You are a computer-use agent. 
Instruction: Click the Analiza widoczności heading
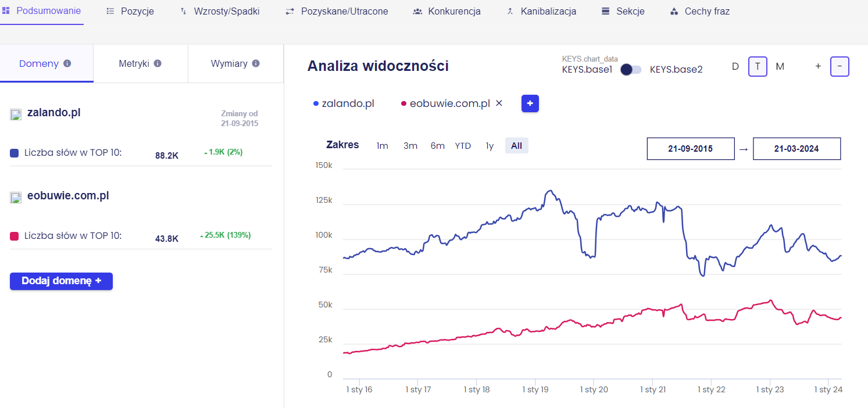coord(378,66)
